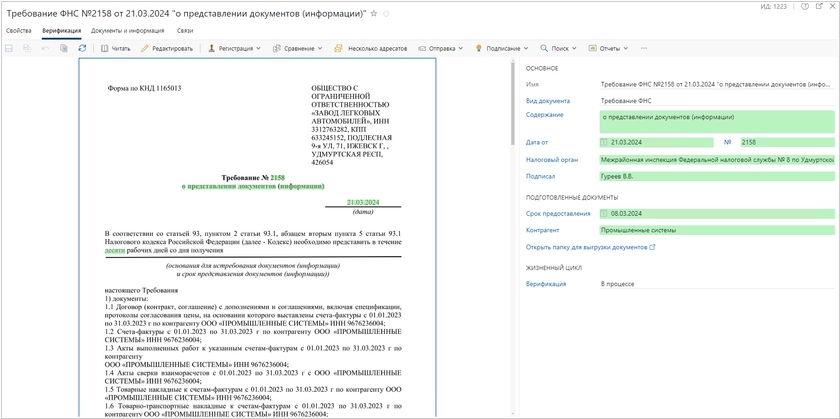Click the calendar icon in Срок предоставления field
Screen dimensions: 840x419
click(x=606, y=213)
